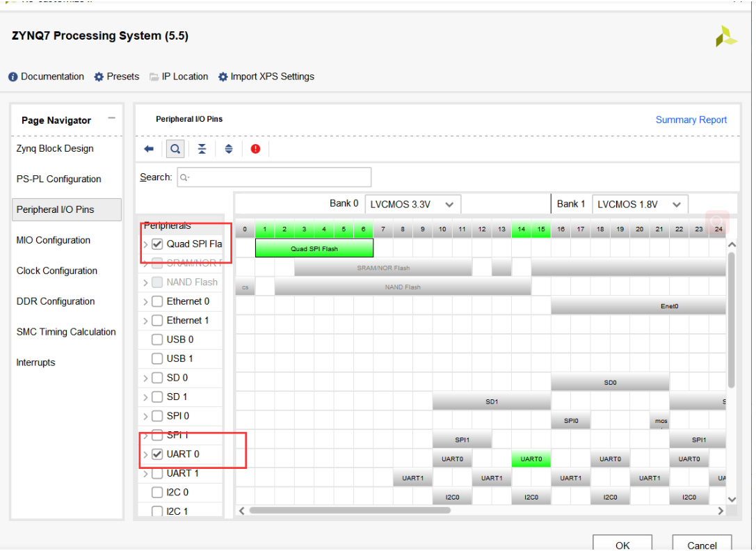Click the expand-all icon in the toolbar
This screenshot has height=551, width=756.
point(228,148)
